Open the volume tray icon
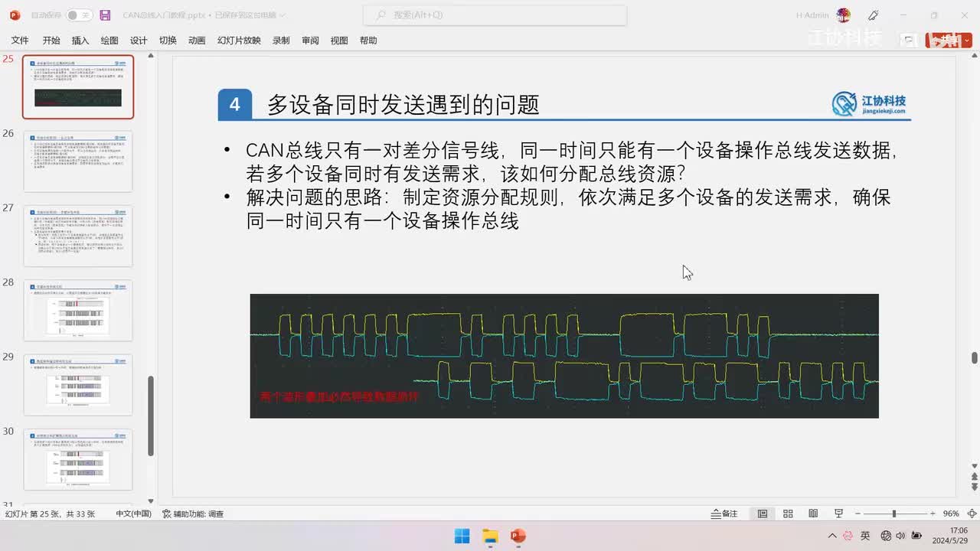980x551 pixels. pyautogui.click(x=900, y=536)
